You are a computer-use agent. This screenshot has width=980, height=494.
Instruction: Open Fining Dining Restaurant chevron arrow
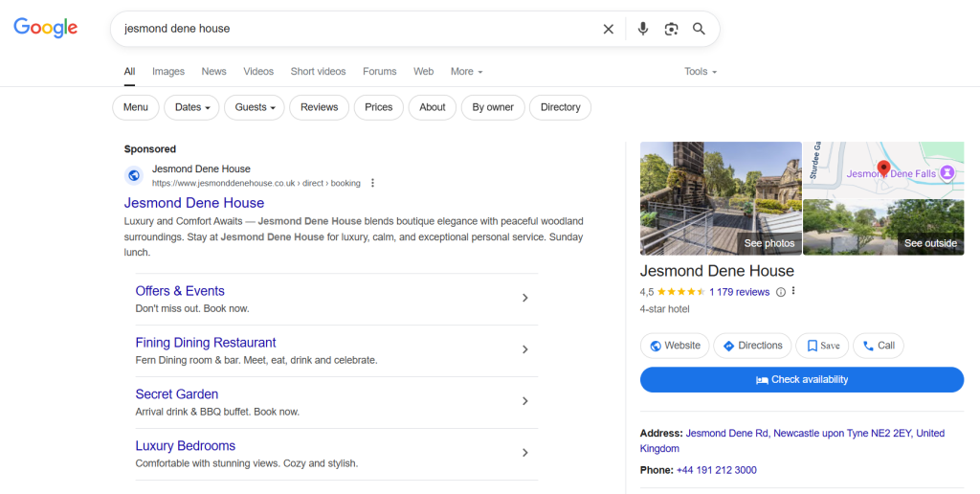525,349
